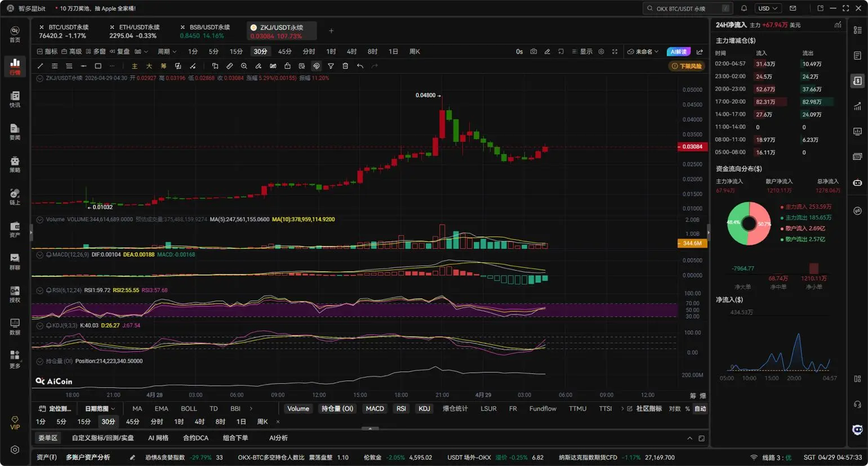Click the share chart icon beside AI解读
The height and width of the screenshot is (466, 868).
pyautogui.click(x=700, y=51)
